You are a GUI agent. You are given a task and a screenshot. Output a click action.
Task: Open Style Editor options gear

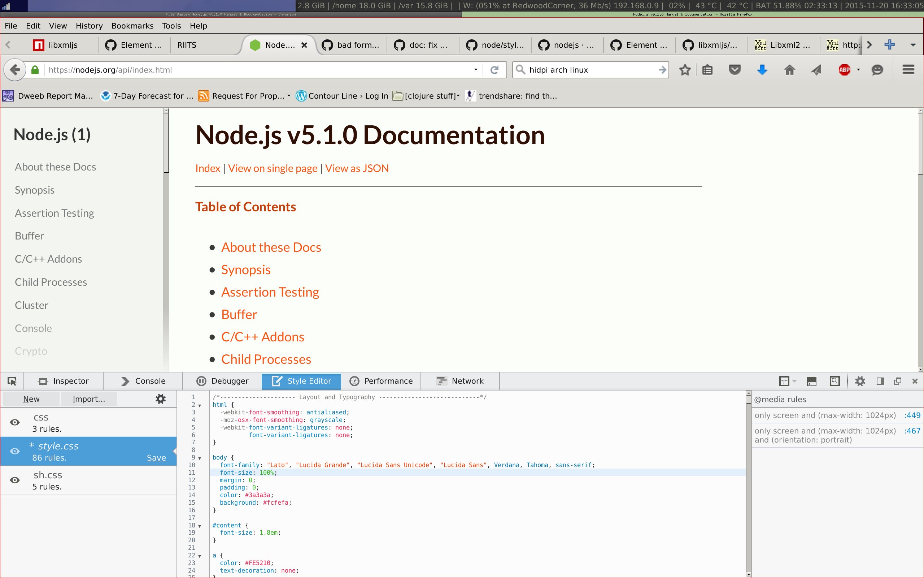click(x=161, y=399)
